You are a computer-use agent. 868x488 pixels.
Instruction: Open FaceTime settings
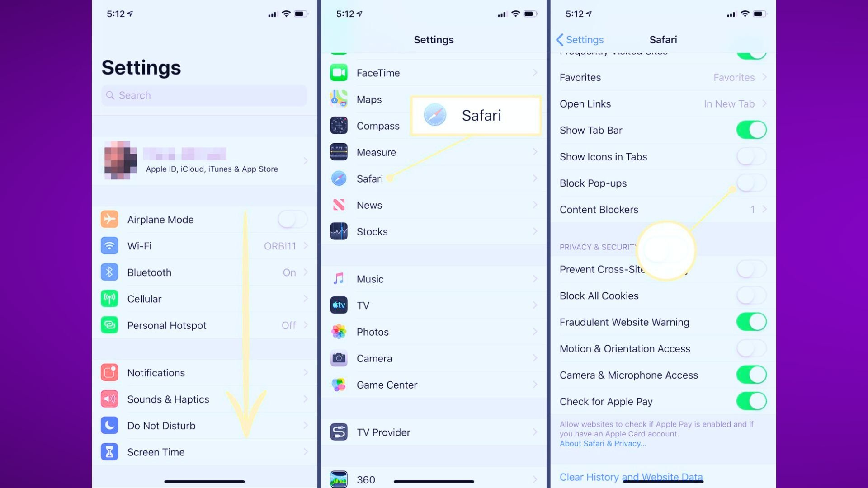tap(434, 73)
